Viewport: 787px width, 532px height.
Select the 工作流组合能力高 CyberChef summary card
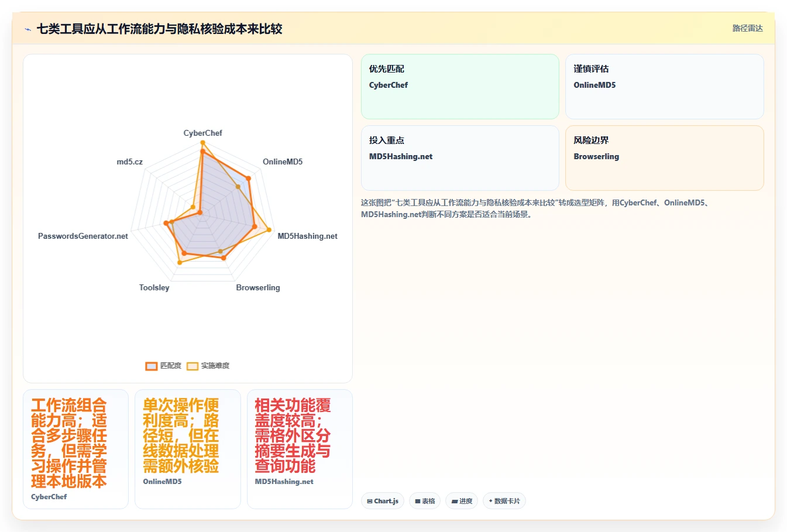point(75,449)
